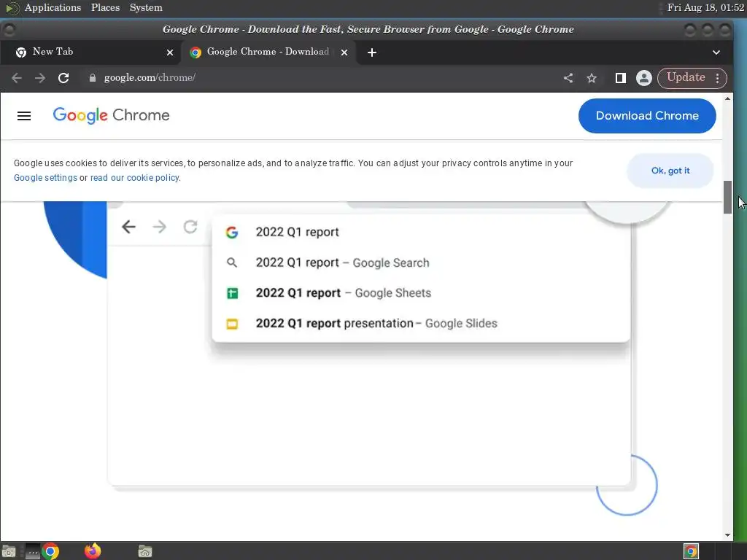
Task: Click the magnifier icon beside Google Search
Action: click(x=232, y=262)
